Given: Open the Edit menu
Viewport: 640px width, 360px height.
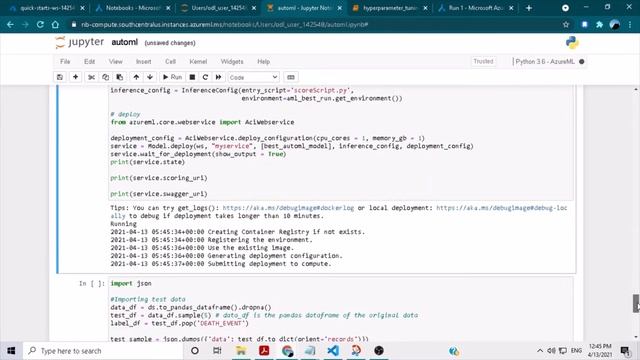Looking at the screenshot, I should 89,62.
